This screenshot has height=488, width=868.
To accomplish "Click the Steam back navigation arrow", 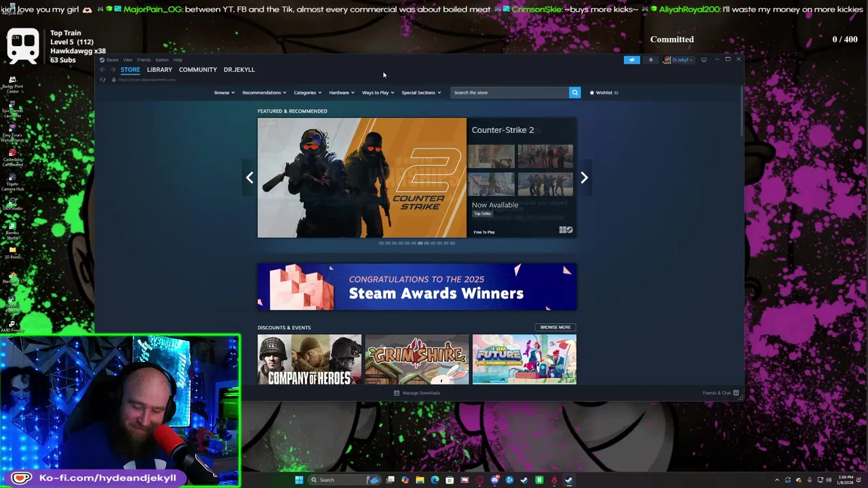I will (x=102, y=70).
